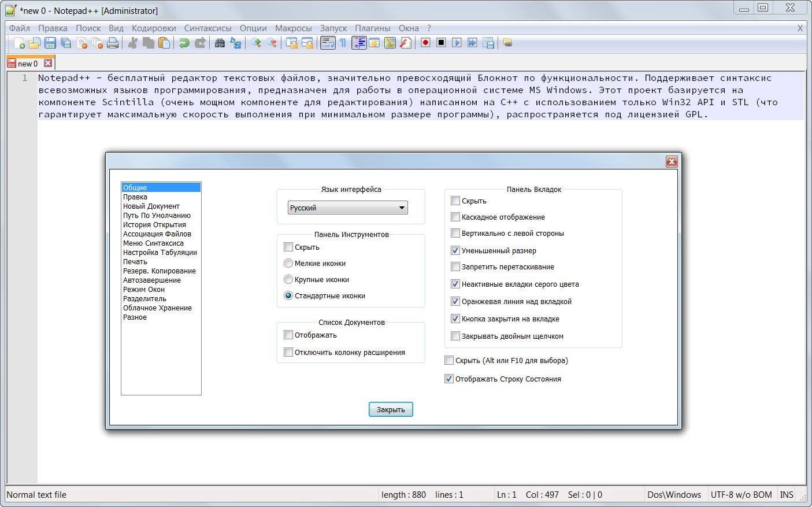This screenshot has height=507, width=812.
Task: Open the Правка menu
Action: tap(53, 28)
